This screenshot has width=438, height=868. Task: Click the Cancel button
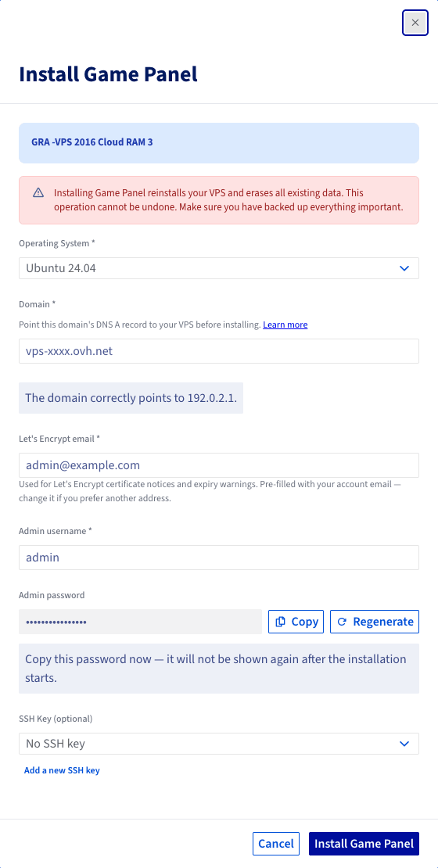click(x=276, y=844)
